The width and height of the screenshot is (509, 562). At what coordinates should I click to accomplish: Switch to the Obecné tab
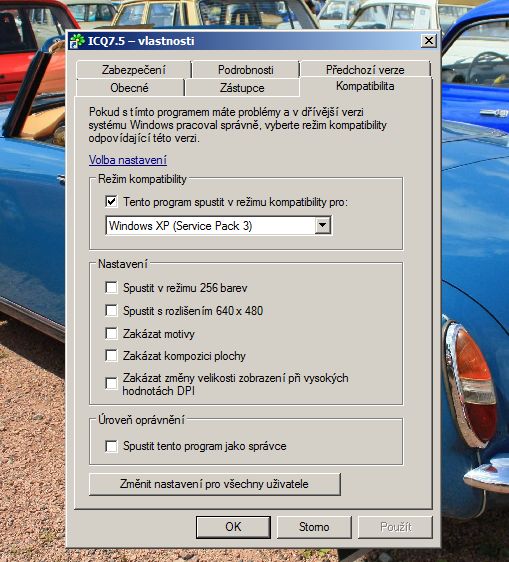click(129, 88)
